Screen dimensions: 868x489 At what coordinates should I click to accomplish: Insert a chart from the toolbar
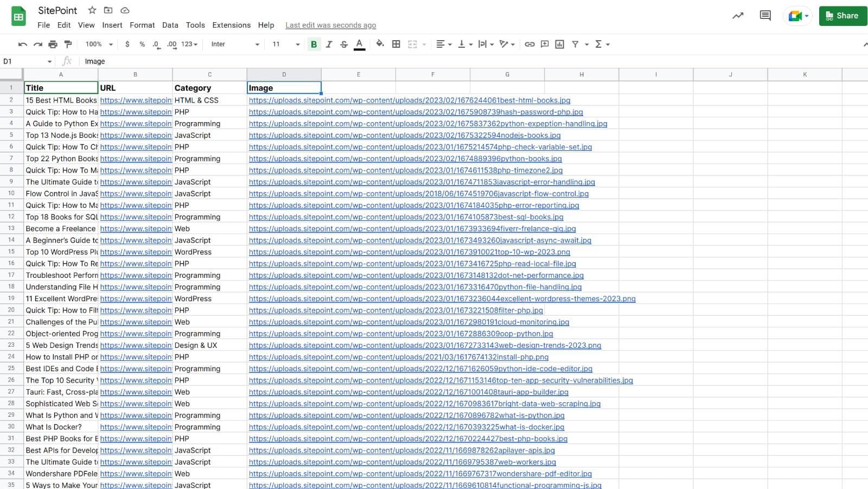point(559,44)
